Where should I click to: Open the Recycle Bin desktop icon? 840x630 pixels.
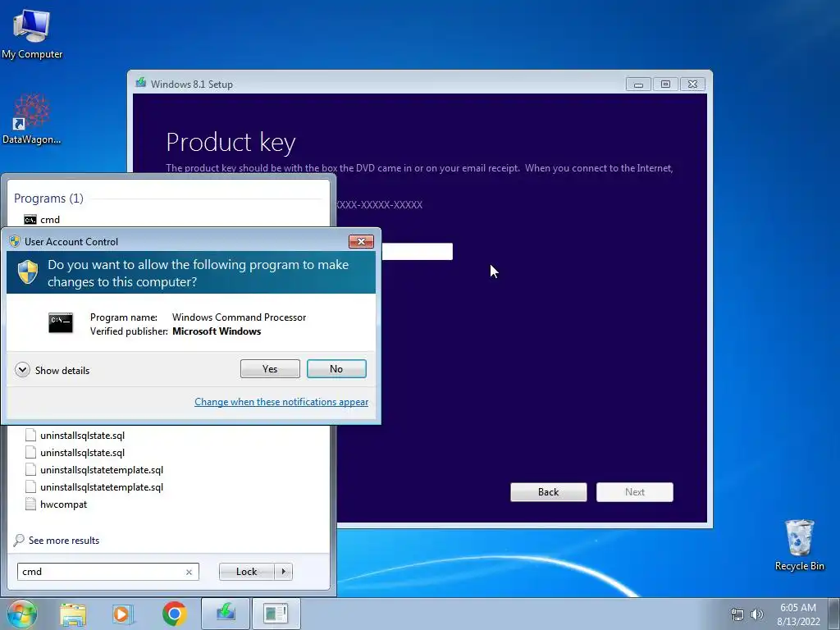[x=799, y=545]
